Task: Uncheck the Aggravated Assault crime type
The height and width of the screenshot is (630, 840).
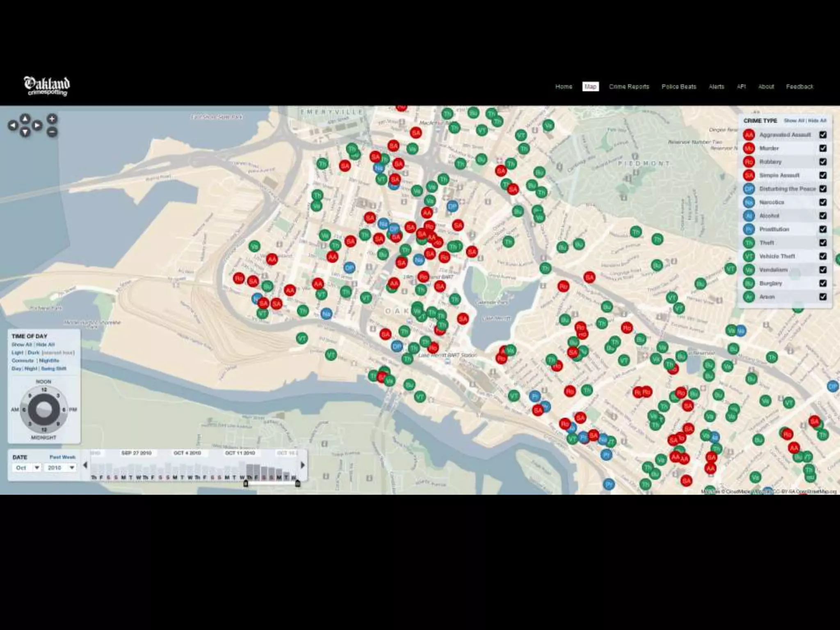Action: 823,135
